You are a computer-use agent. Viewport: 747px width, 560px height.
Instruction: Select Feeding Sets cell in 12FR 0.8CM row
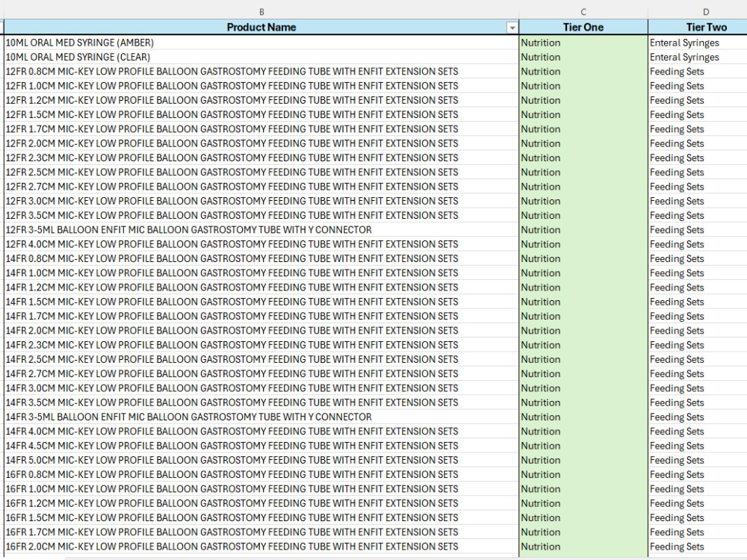click(698, 72)
